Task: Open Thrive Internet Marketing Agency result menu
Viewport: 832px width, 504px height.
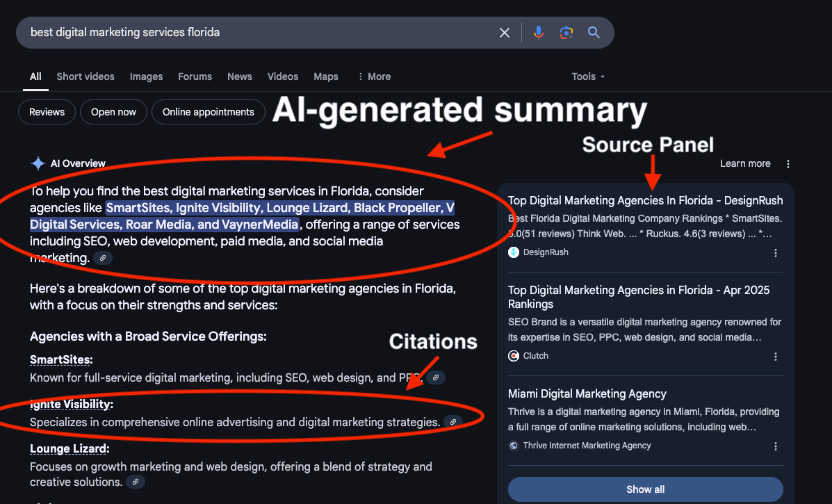Action: click(x=776, y=446)
